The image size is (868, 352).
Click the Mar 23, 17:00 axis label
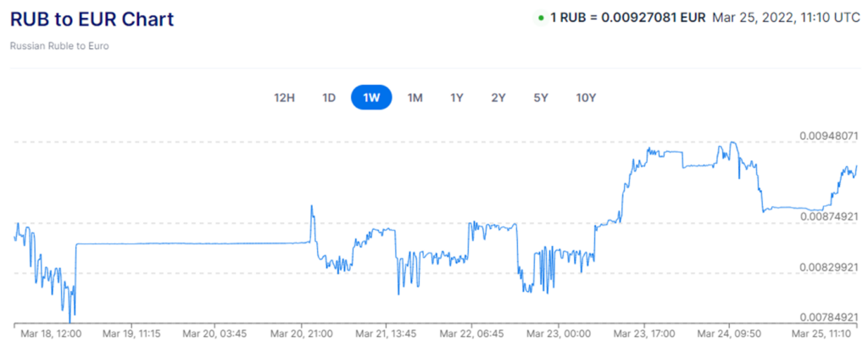(644, 334)
